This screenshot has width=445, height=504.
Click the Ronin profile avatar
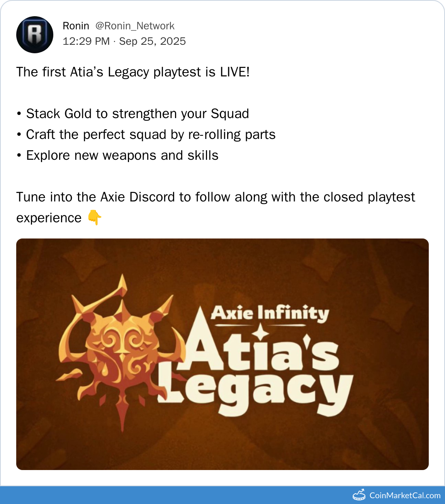[35, 35]
